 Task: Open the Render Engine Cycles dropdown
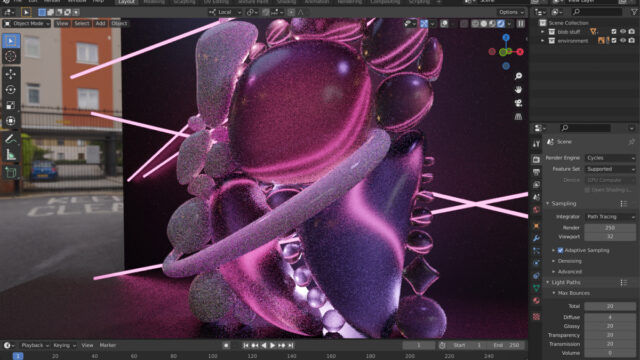(x=610, y=158)
